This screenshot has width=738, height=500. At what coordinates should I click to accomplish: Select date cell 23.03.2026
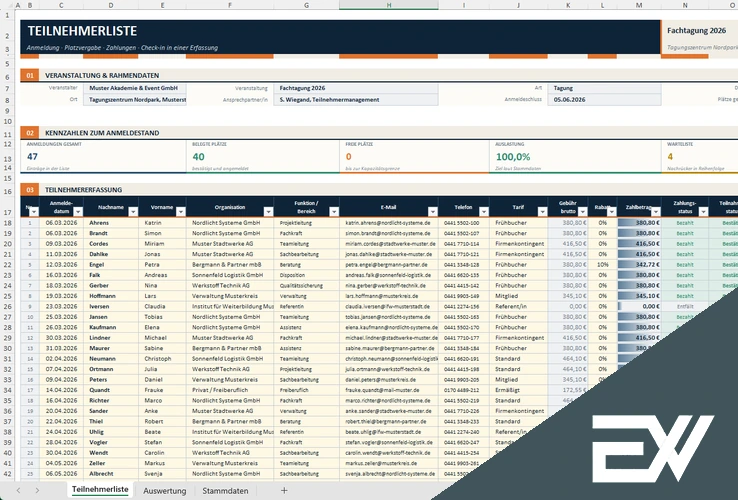tap(61, 306)
